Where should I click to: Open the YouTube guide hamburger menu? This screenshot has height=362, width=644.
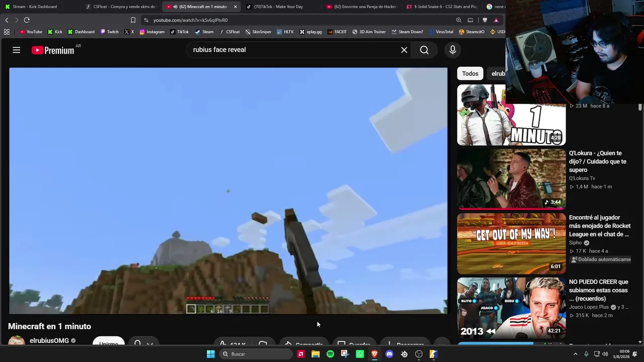point(17,50)
